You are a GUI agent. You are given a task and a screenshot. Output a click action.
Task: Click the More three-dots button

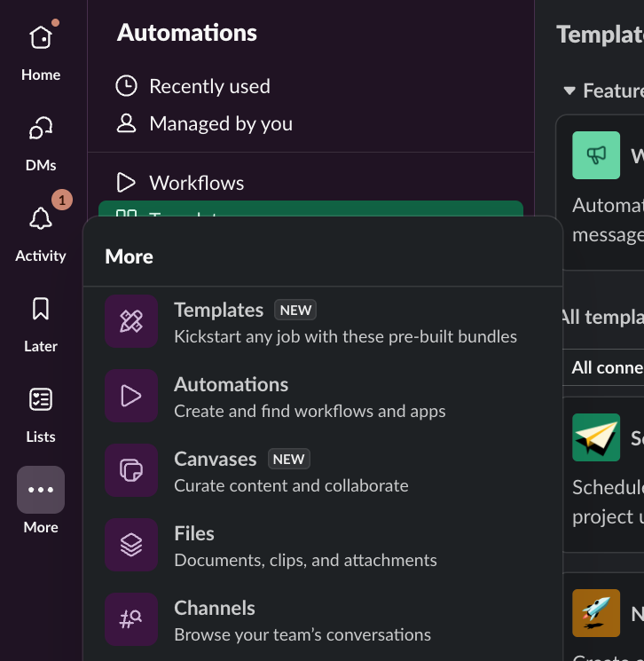pos(41,490)
